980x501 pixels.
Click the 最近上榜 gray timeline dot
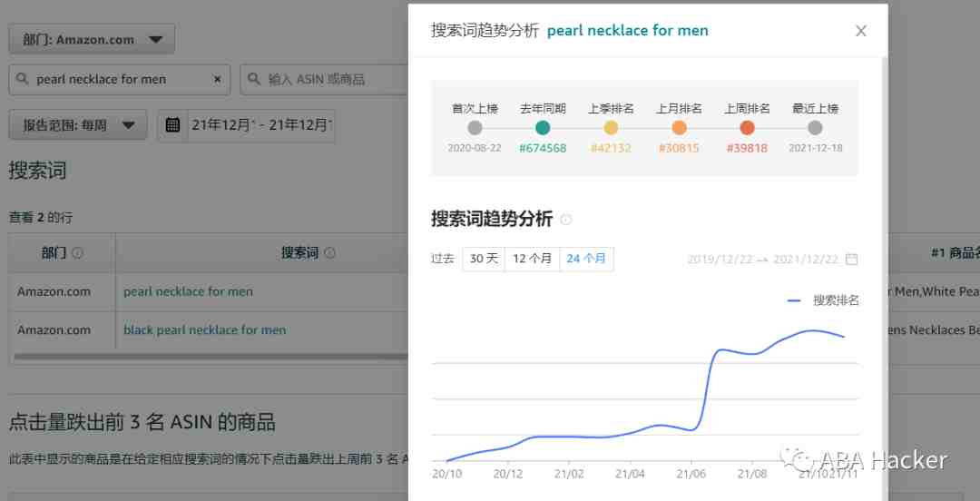815,128
